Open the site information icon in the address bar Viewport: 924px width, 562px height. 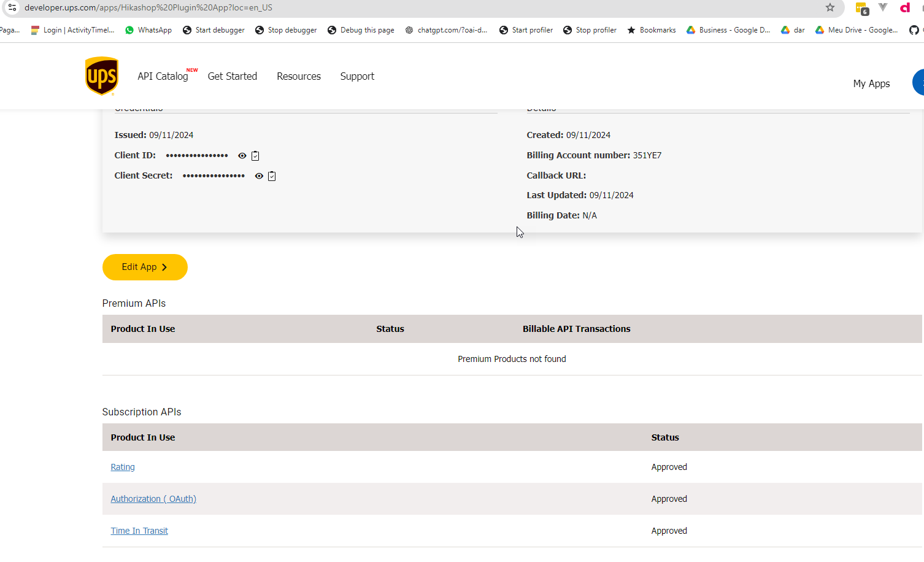tap(12, 7)
